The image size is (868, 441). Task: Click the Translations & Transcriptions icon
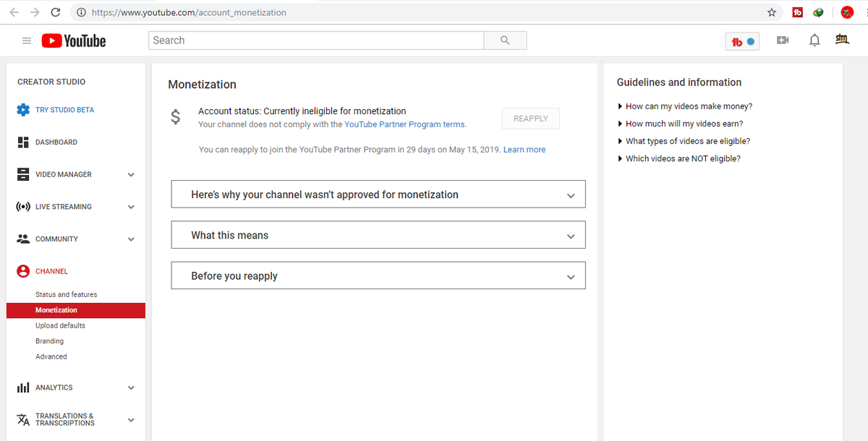coord(23,419)
